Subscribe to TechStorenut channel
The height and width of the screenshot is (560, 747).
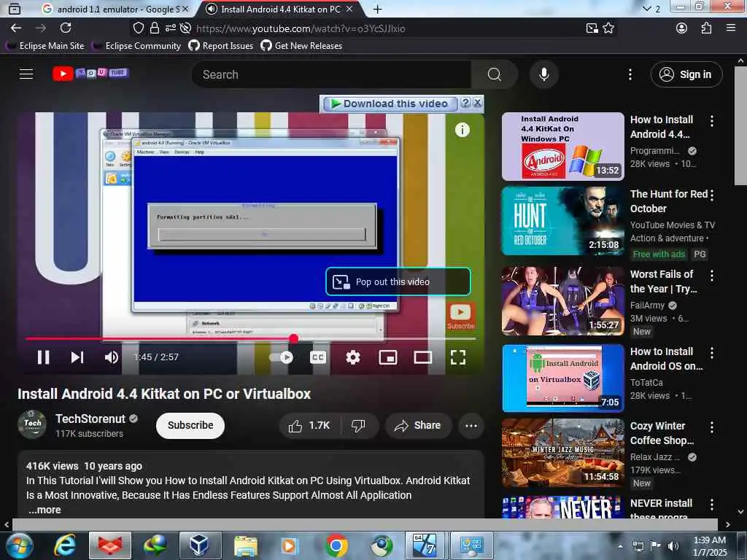(190, 425)
